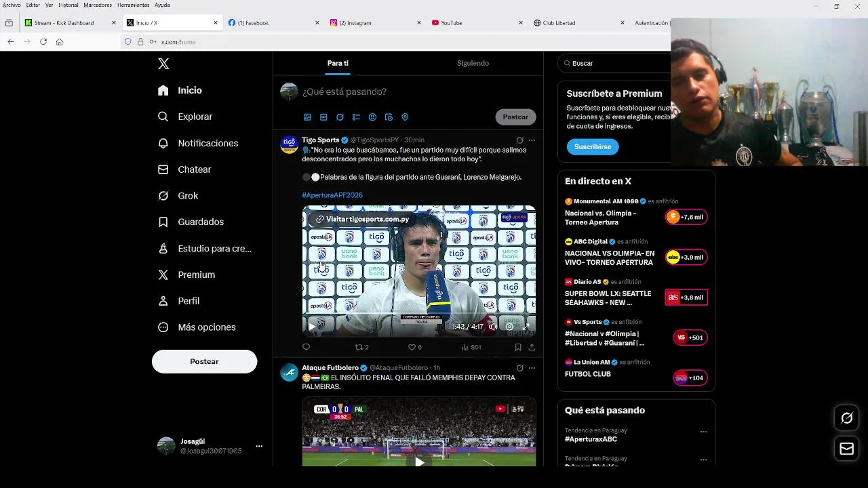
Task: Open Tigo Sports profile name
Action: 321,140
